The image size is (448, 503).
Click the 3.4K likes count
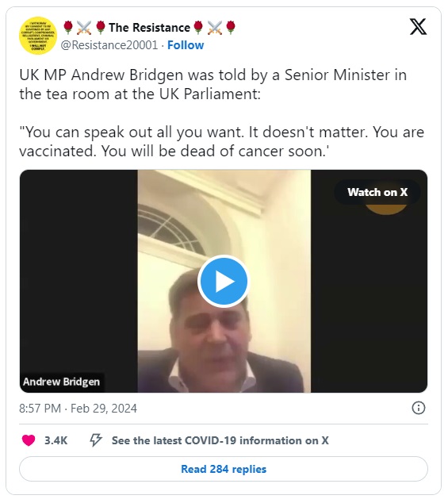pyautogui.click(x=56, y=440)
